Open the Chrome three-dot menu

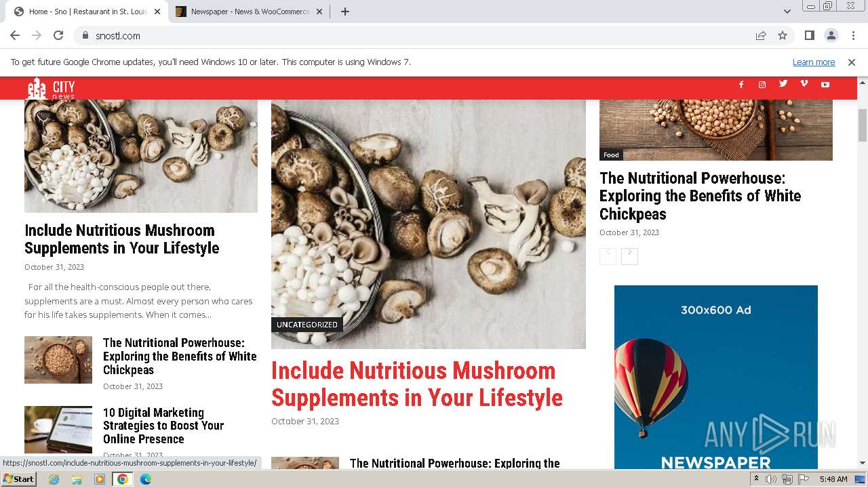coord(852,35)
